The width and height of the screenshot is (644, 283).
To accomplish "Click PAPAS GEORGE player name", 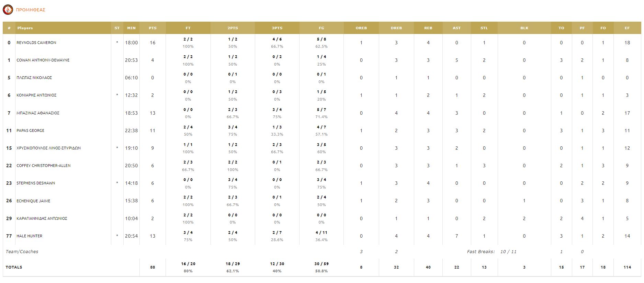I will [x=30, y=131].
